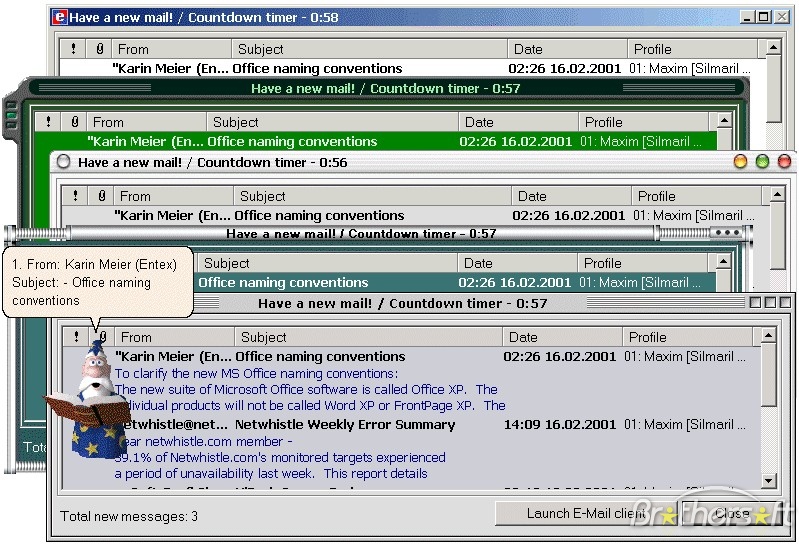Click the Profile header in the metal-skinned window
The image size is (799, 545).
click(x=643, y=263)
